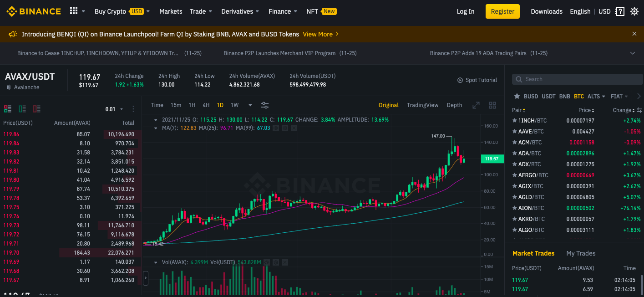Open the Buy Crypto dropdown

(122, 11)
